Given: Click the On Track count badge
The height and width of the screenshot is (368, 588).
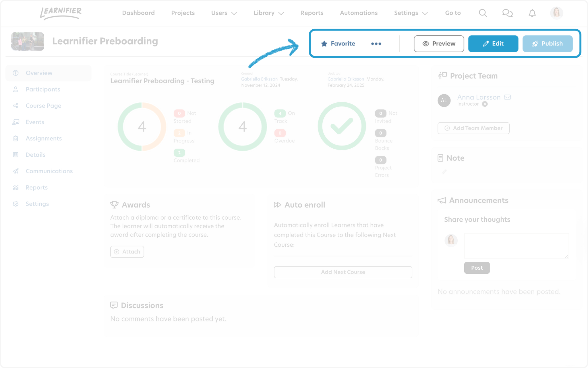Looking at the screenshot, I should pos(280,113).
